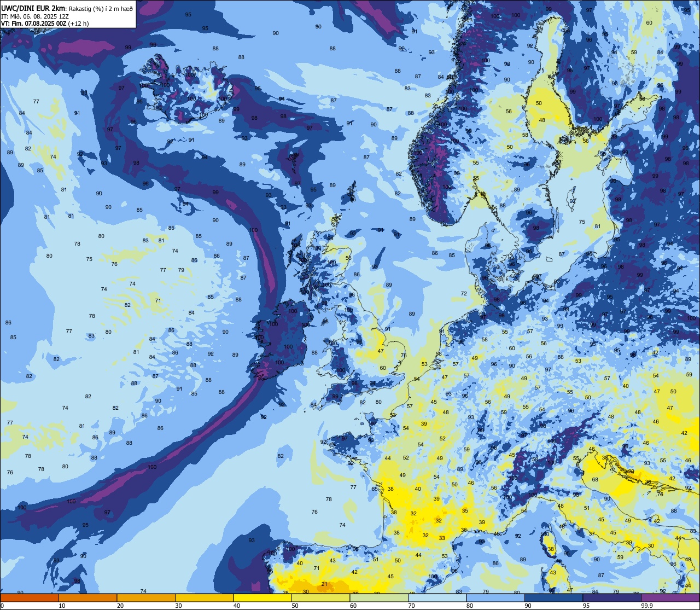Screen dimensions: 700x610
Task: Click the dark orange 0–10% legend swatch
Action: point(30,597)
